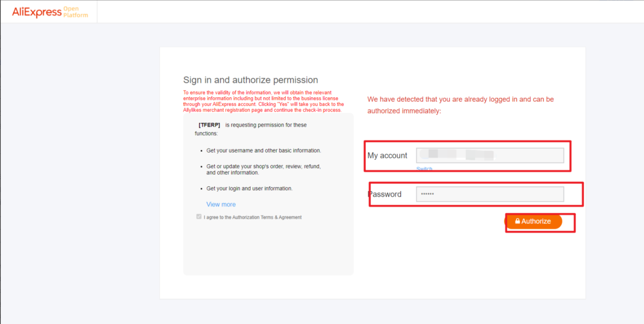
Task: Click the lock icon on Authorize button
Action: [517, 221]
